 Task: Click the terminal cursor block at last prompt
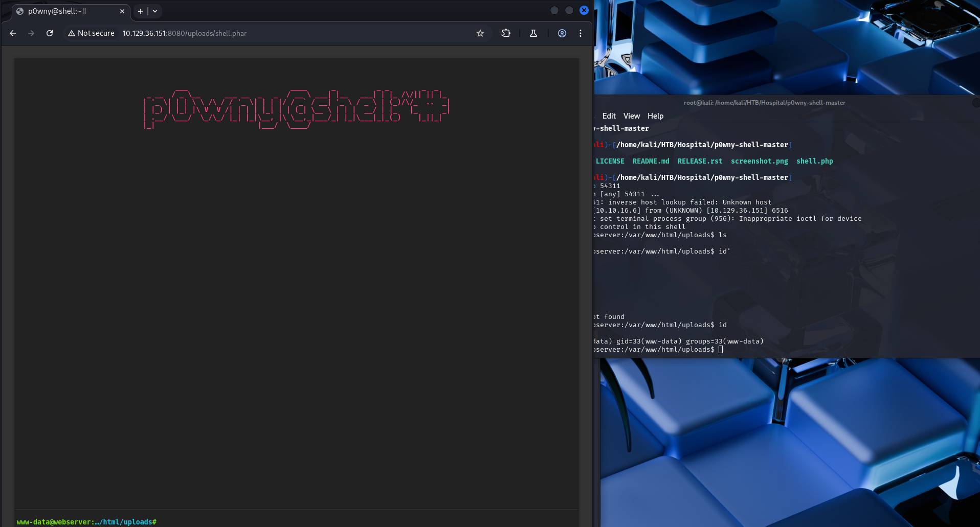(x=721, y=350)
